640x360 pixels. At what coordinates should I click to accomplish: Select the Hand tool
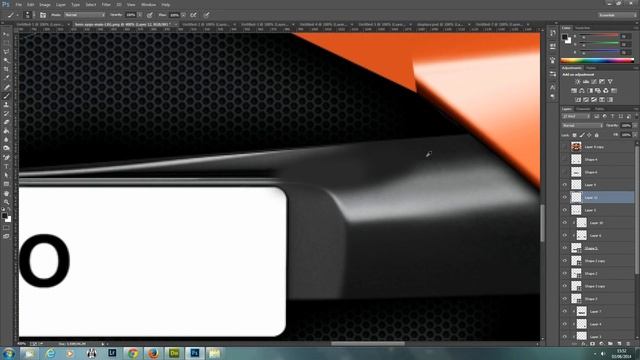point(6,193)
